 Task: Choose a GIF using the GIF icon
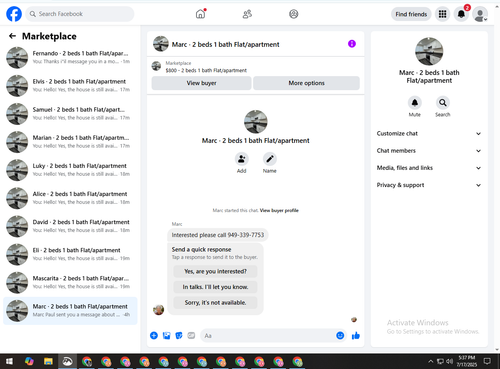coord(191,335)
